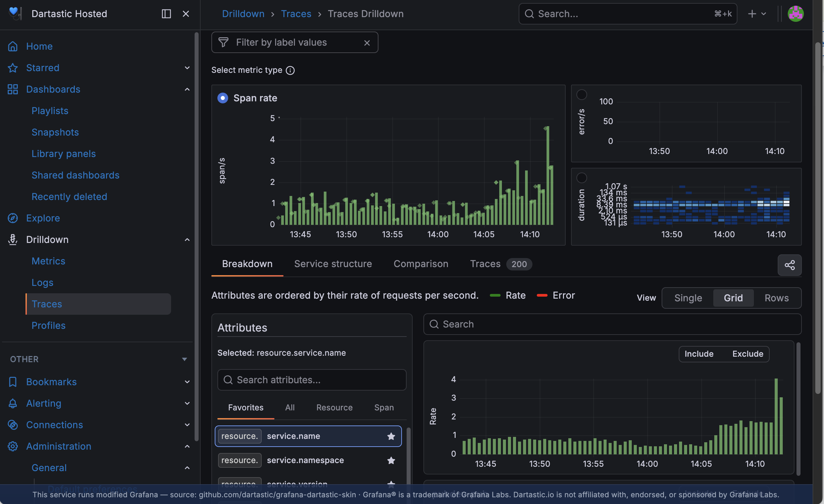Collapse the Dashboards section chevron
The height and width of the screenshot is (504, 824).
point(187,89)
